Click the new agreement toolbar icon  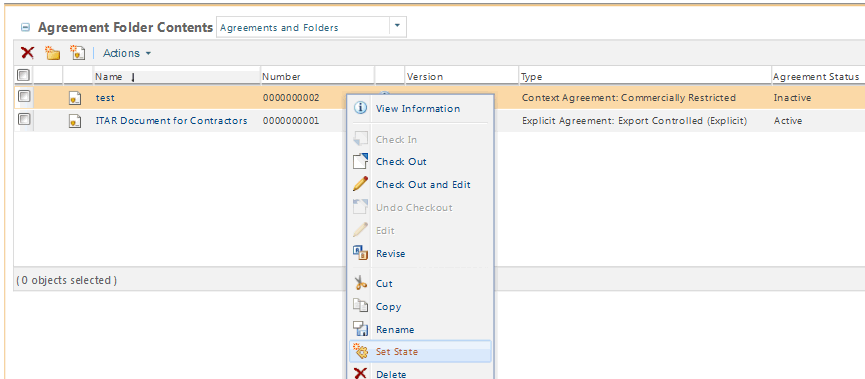point(77,53)
